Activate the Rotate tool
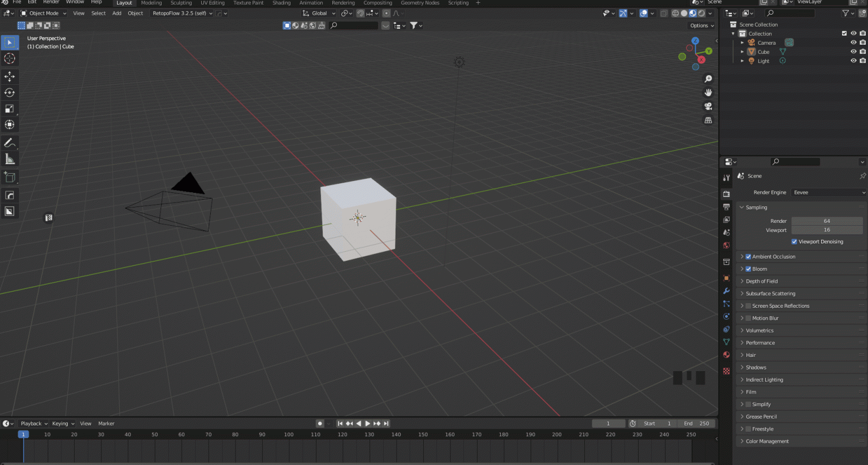 (10, 92)
